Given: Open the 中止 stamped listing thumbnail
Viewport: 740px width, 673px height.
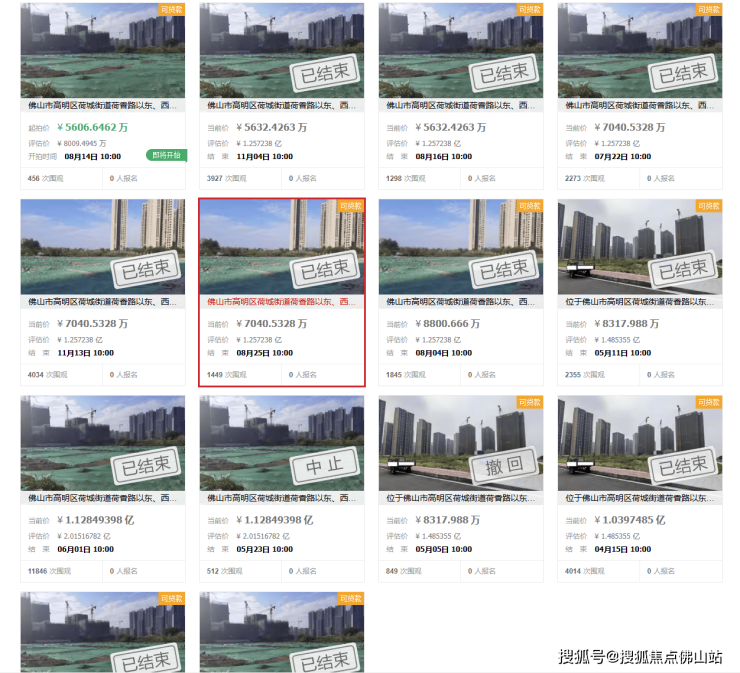Looking at the screenshot, I should [x=282, y=443].
